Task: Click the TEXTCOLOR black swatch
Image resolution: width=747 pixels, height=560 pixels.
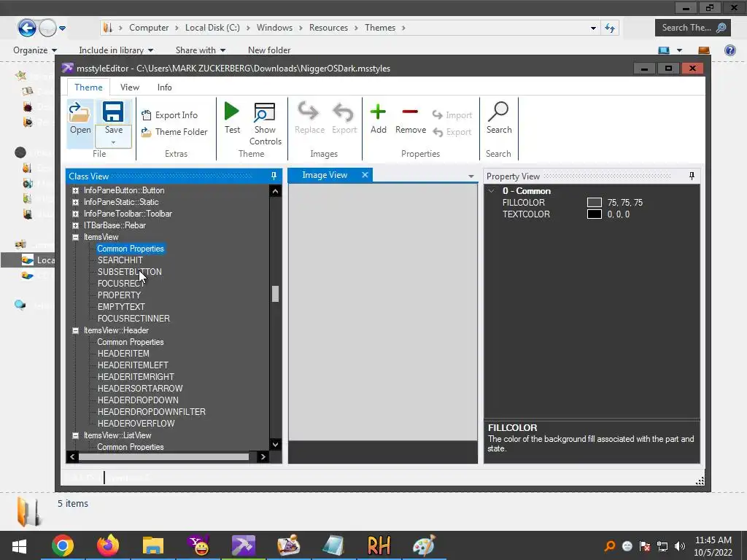Action: (x=594, y=214)
